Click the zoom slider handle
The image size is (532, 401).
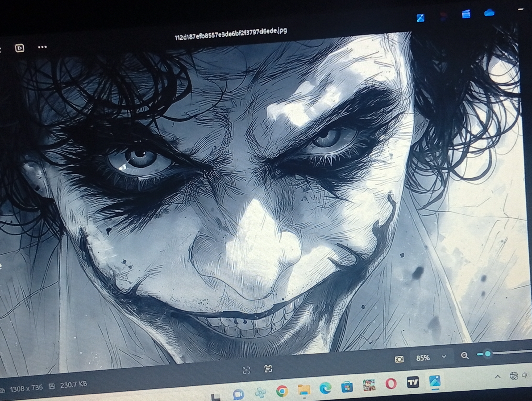click(488, 354)
